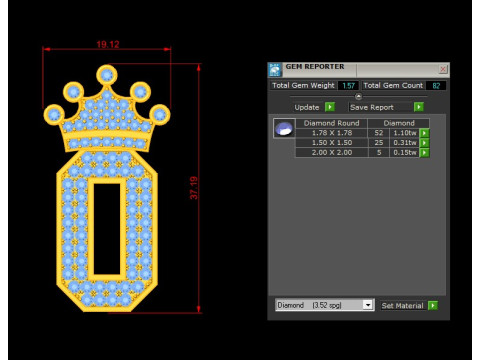The height and width of the screenshot is (360, 480).
Task: Click the 19.12 width dimension label
Action: click(x=107, y=44)
